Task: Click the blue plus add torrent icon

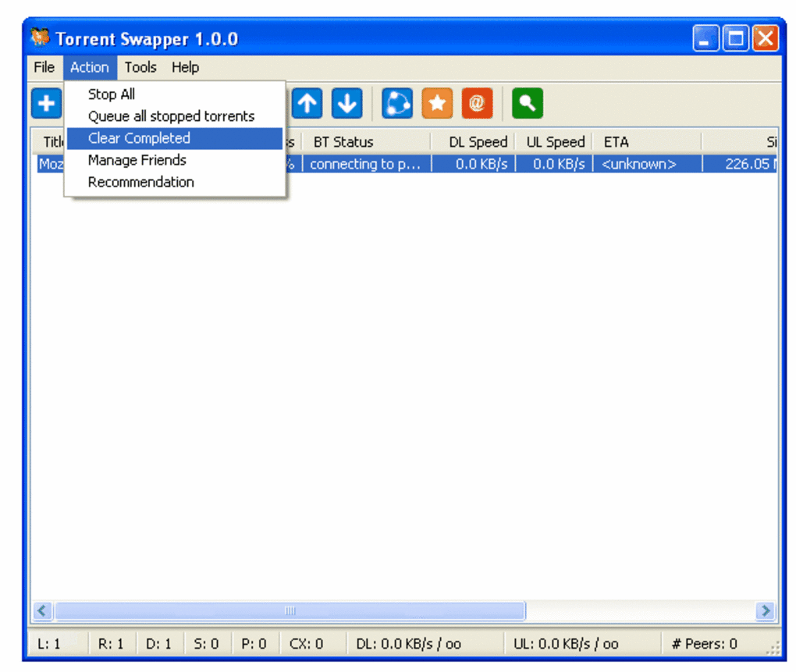Action: 47,103
